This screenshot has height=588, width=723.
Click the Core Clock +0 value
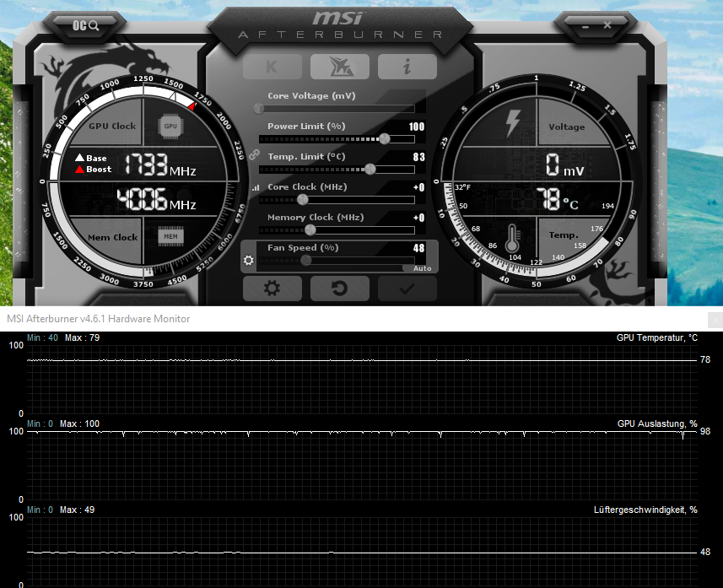(418, 187)
